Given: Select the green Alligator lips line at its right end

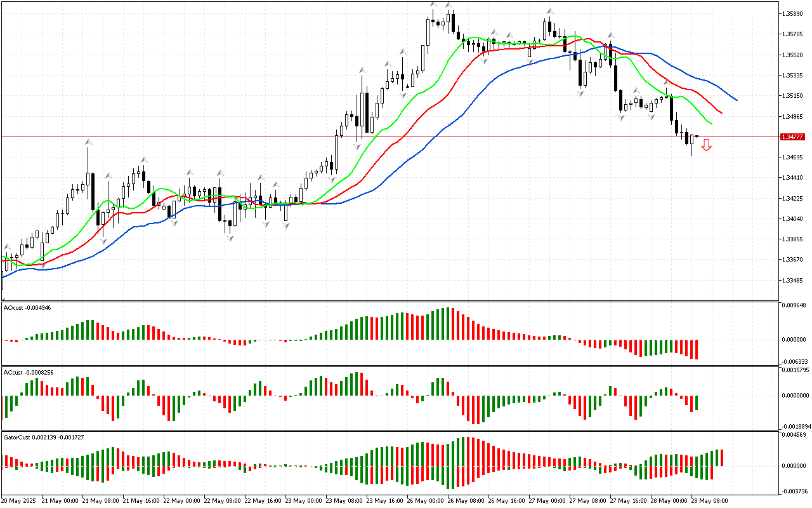Looking at the screenshot, I should [711, 123].
